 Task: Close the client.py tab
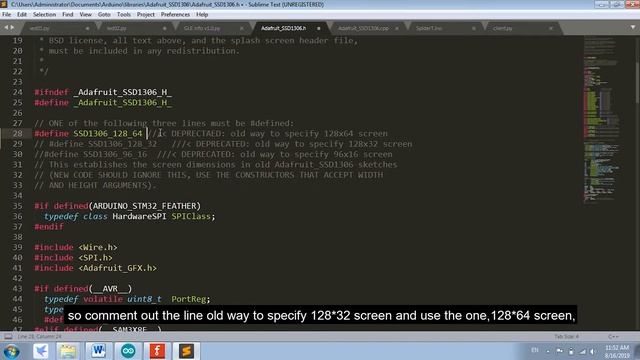[551, 29]
